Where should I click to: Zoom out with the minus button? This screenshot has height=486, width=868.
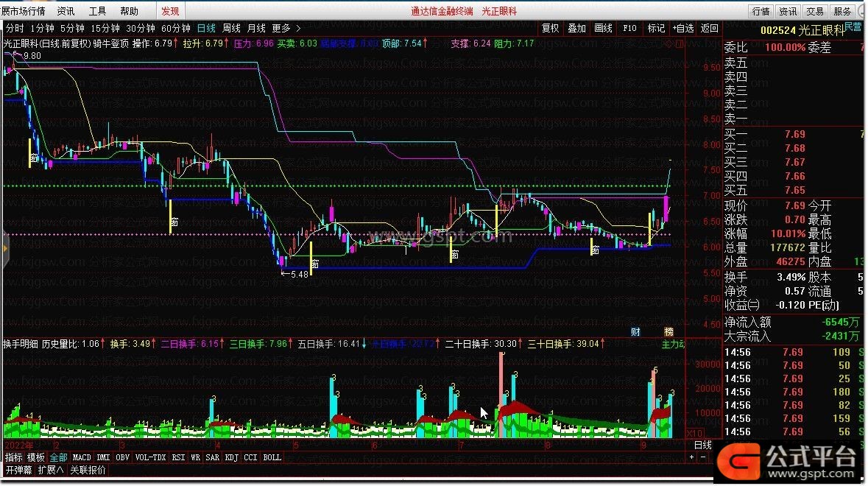point(703,457)
